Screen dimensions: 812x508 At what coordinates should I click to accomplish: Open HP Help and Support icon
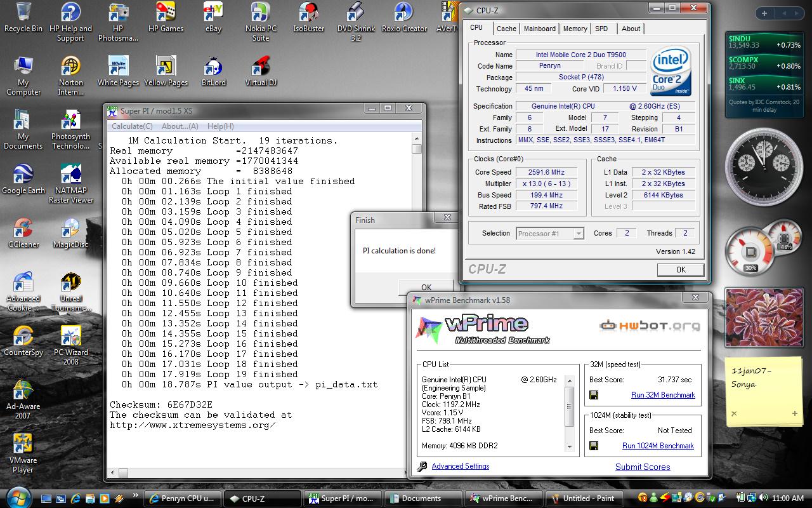pyautogui.click(x=70, y=22)
